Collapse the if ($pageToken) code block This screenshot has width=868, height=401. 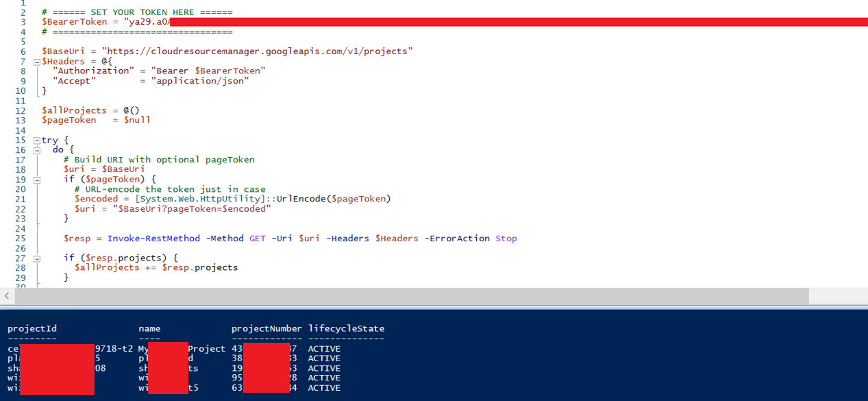click(x=37, y=180)
